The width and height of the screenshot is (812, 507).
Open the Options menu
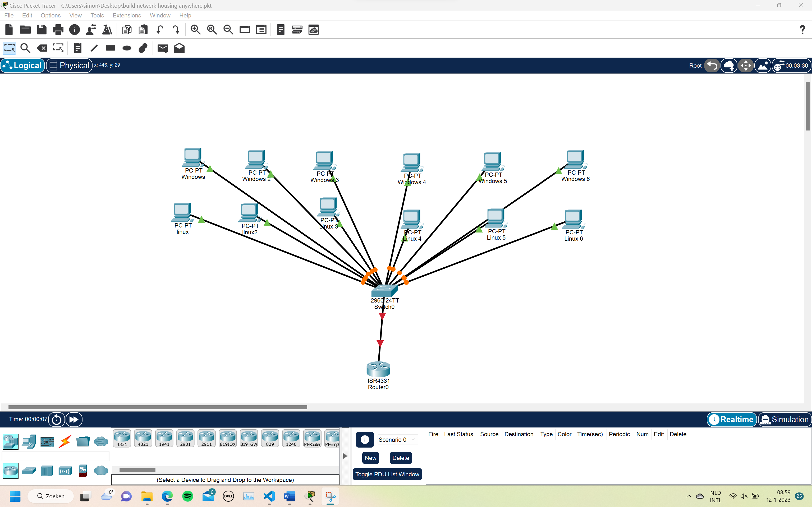50,15
